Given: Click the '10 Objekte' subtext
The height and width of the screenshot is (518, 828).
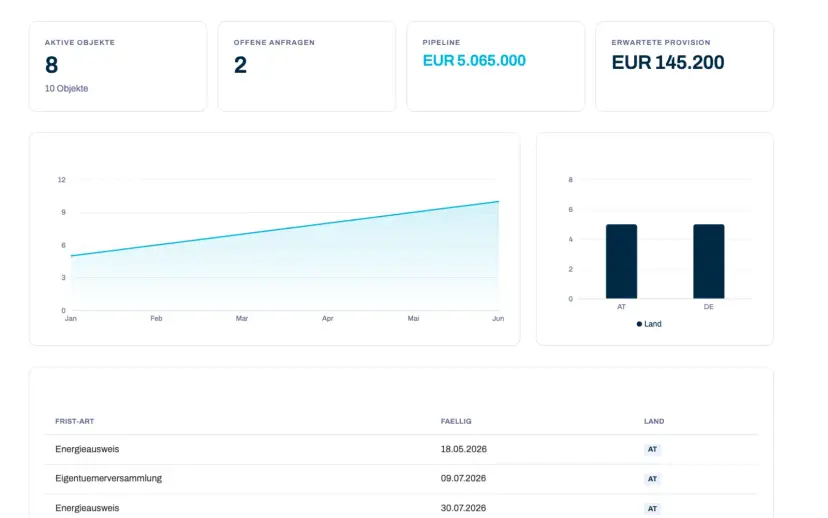Looking at the screenshot, I should click(x=67, y=89).
